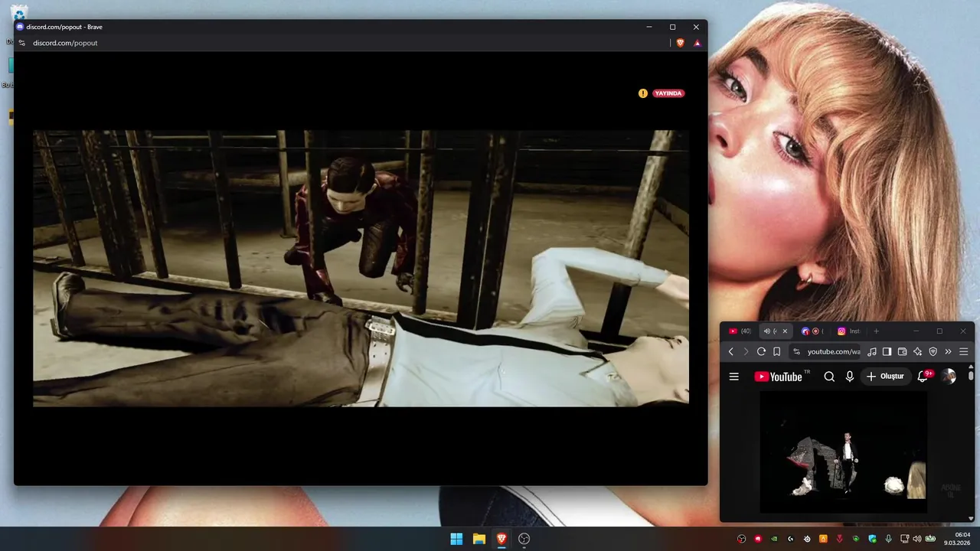Open the Windows Start menu
Screen dimensions: 980x551
point(456,539)
